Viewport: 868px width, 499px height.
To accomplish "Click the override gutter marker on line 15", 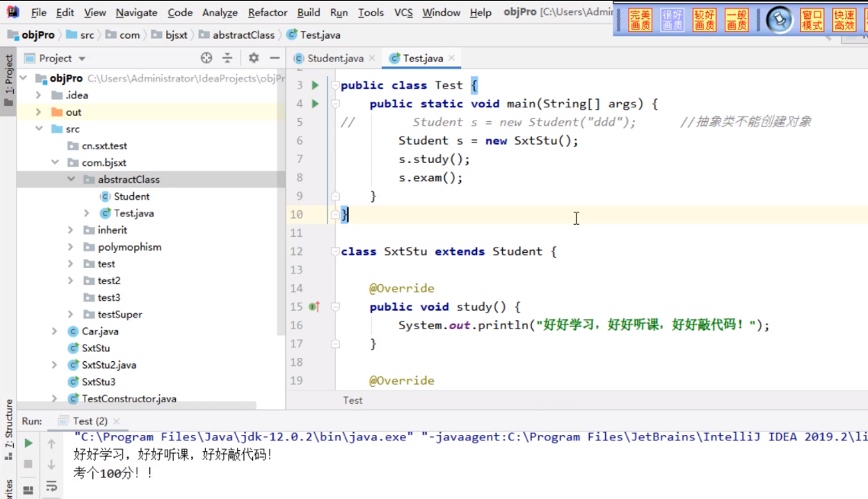I will pos(315,306).
